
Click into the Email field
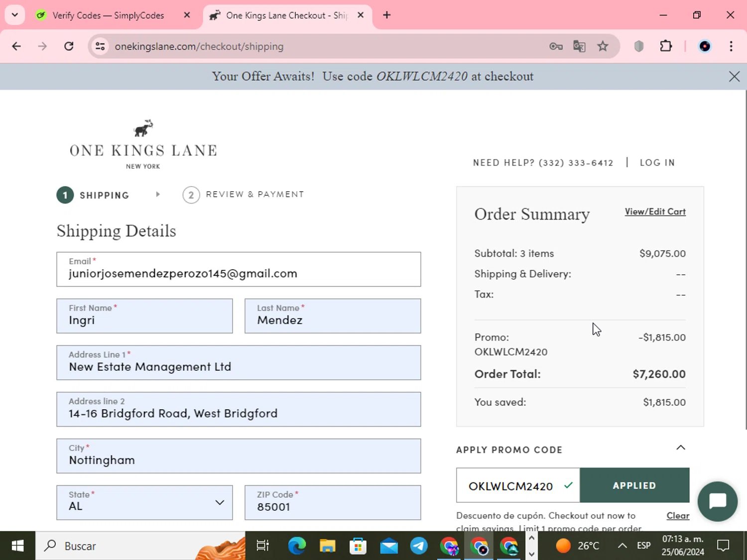(239, 269)
